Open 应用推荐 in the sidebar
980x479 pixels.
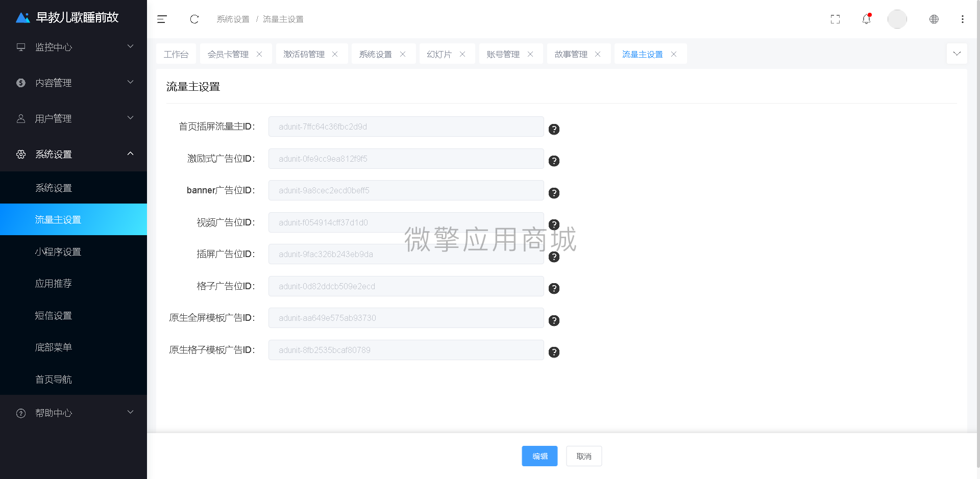[x=73, y=283]
